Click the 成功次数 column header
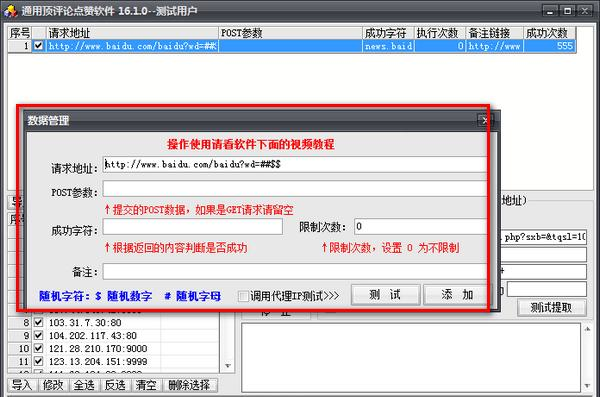 click(x=549, y=33)
